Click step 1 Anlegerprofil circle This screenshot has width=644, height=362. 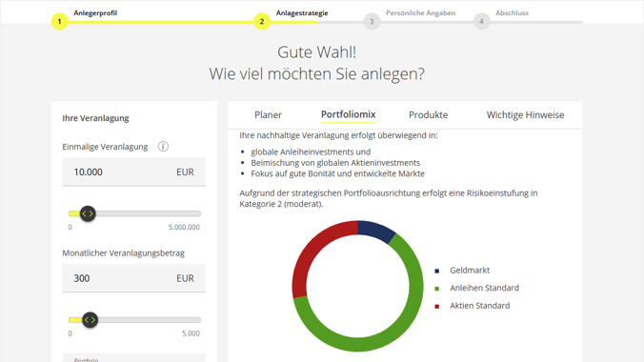pos(60,21)
